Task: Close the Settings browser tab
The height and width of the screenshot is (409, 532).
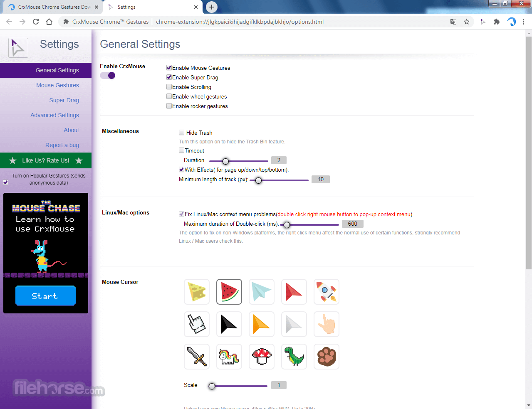Action: [x=196, y=7]
